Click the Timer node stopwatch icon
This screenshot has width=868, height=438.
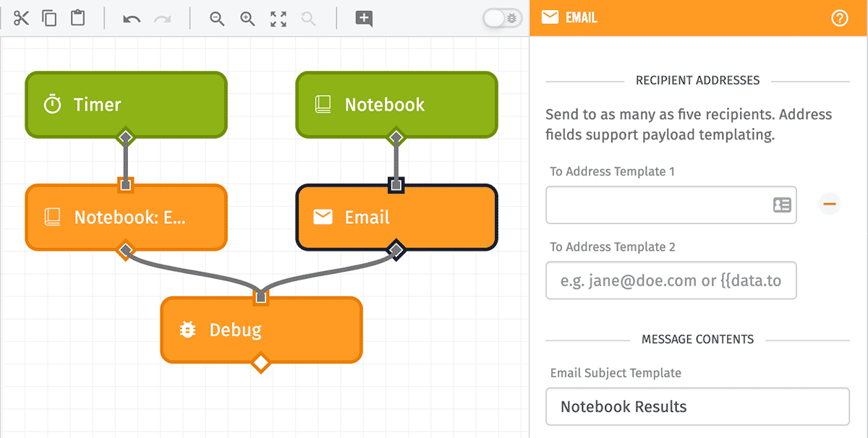point(53,105)
